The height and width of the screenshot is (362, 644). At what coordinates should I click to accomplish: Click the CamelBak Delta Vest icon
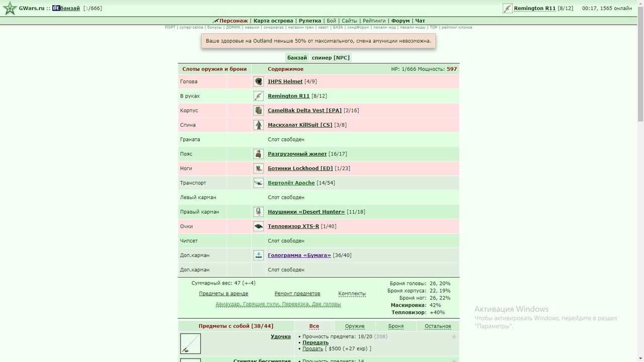click(259, 111)
